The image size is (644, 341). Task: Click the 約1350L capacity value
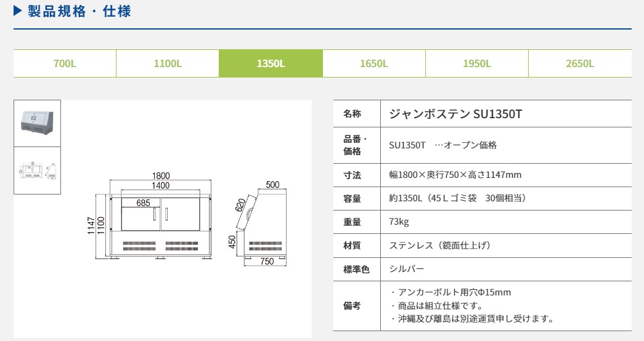coord(457,198)
